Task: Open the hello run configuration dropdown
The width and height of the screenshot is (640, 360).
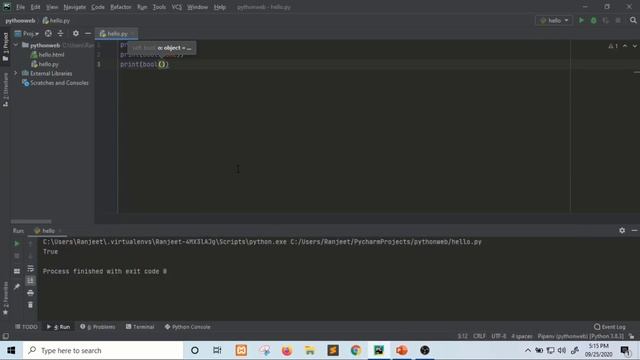Action: point(554,20)
